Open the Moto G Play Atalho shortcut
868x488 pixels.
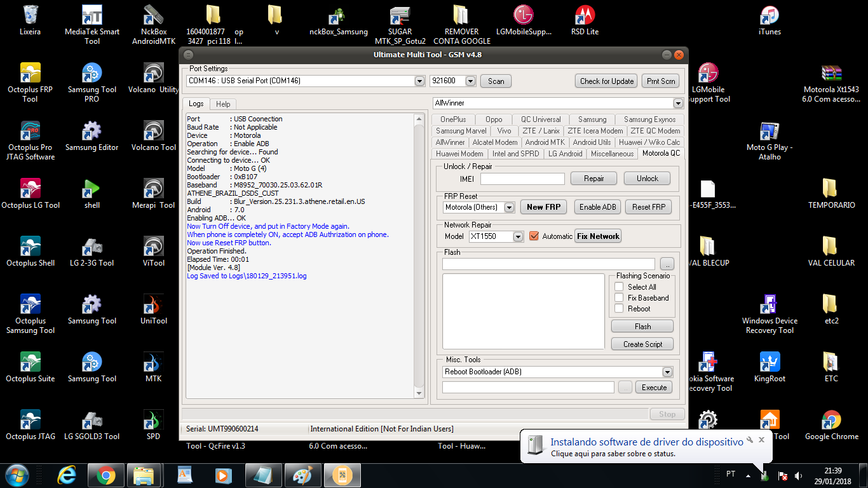tap(770, 140)
